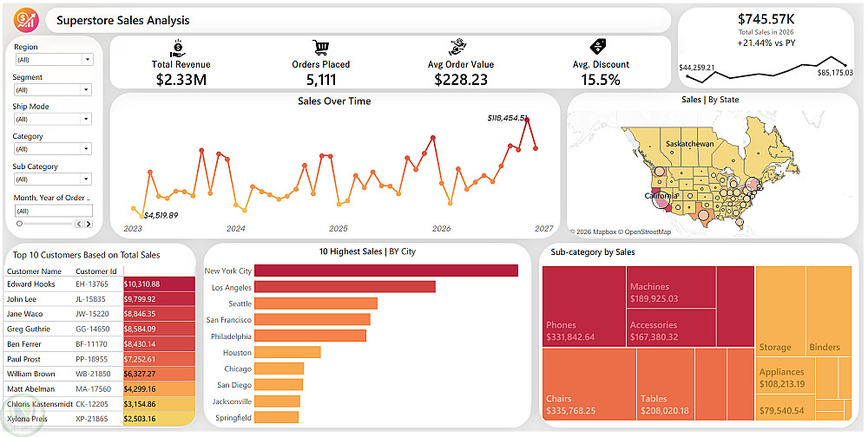Click the Avg Order Value icon
The image size is (868, 437).
[x=458, y=48]
